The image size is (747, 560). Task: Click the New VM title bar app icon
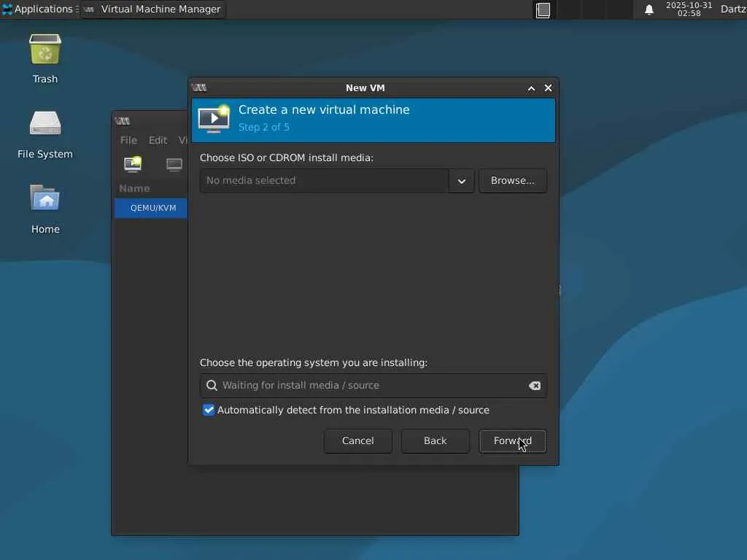pyautogui.click(x=199, y=87)
